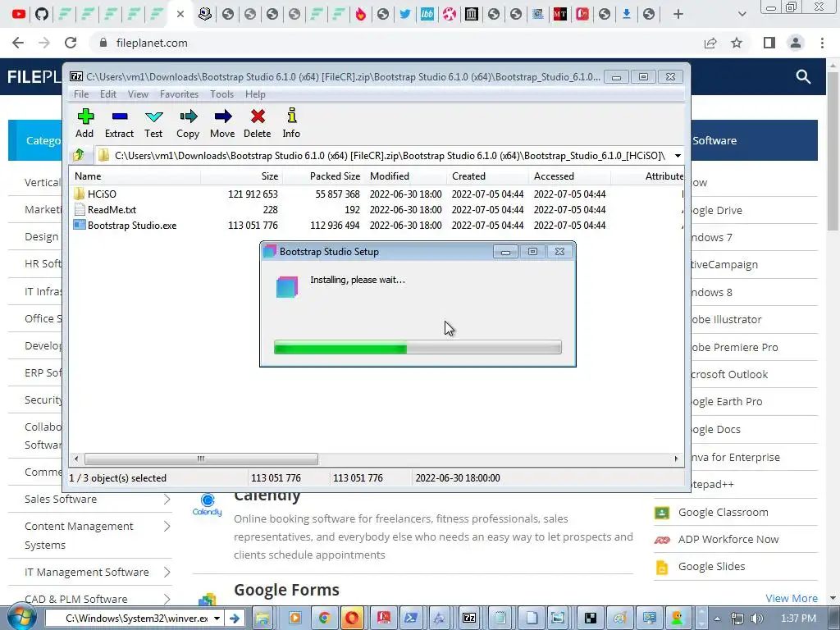Click the red Delete icon in 7-Zip
The height and width of the screenshot is (630, 840).
(257, 123)
